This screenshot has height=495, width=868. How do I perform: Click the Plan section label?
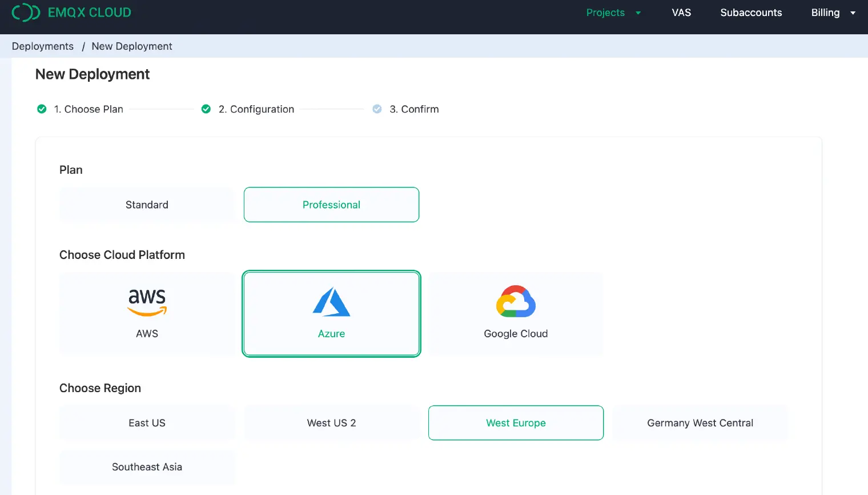(71, 170)
